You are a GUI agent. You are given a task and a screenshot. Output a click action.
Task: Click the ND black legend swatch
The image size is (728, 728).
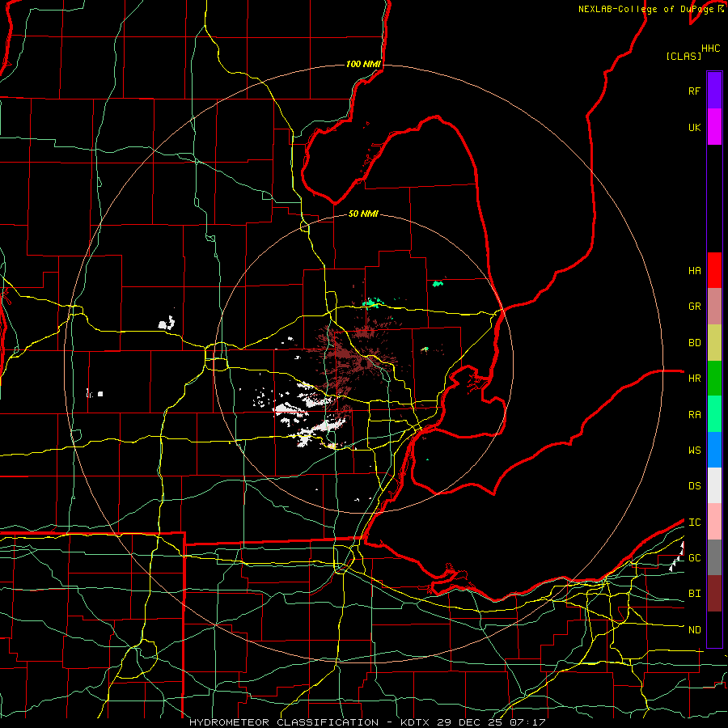tap(714, 629)
